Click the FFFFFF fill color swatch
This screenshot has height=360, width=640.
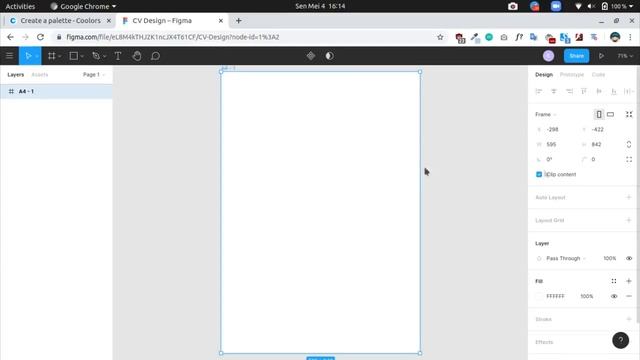[539, 296]
